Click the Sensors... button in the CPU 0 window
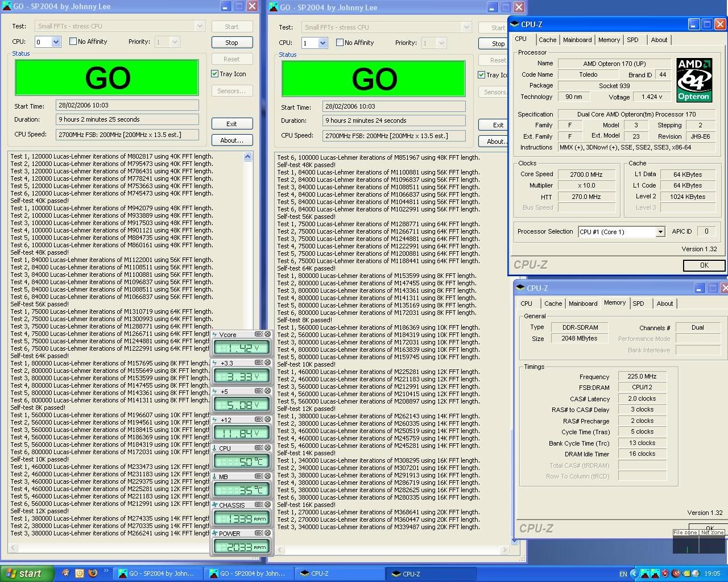This screenshot has height=582, width=728. (x=231, y=90)
